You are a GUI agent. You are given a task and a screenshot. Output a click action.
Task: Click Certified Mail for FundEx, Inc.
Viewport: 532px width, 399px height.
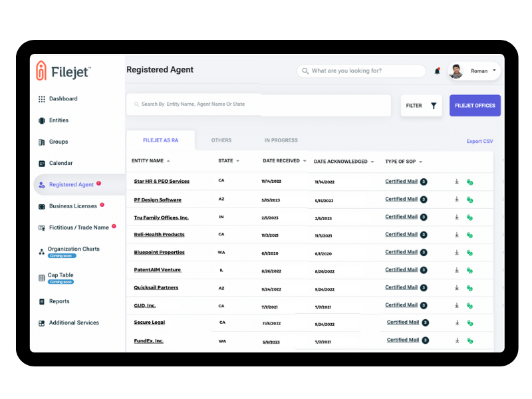point(403,340)
